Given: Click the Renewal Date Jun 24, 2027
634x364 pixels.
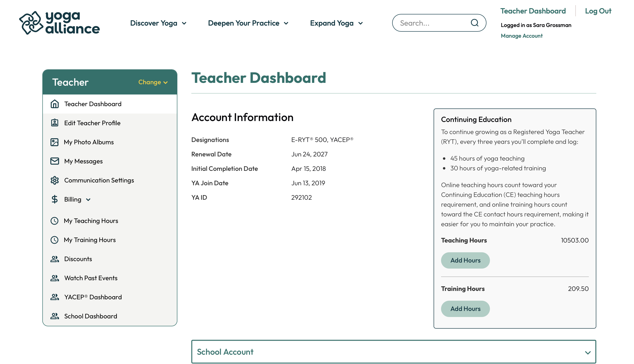Looking at the screenshot, I should pyautogui.click(x=309, y=154).
